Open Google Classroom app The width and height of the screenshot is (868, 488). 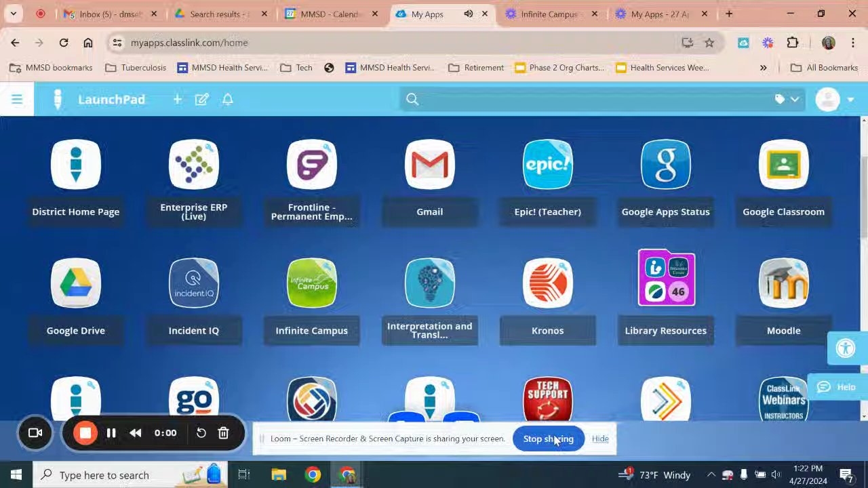coord(784,165)
